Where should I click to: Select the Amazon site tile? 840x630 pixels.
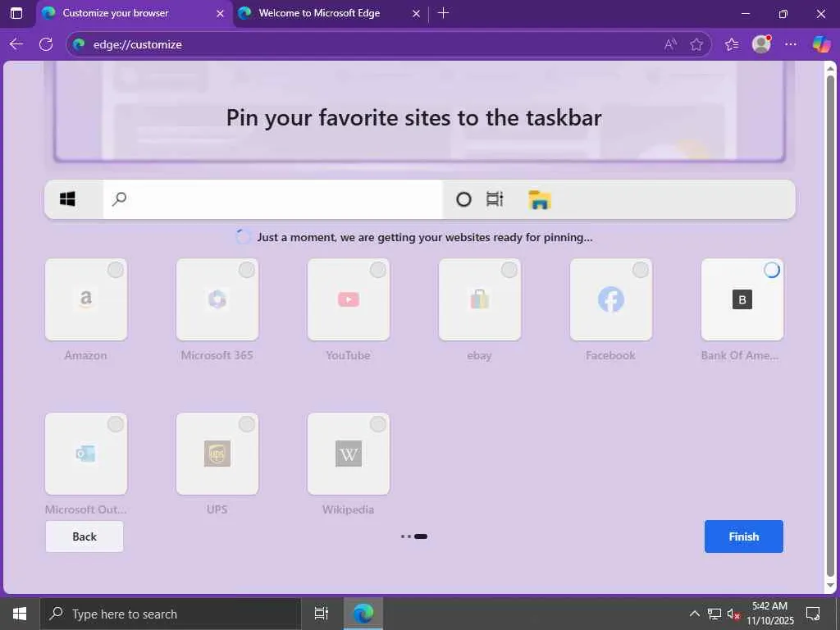coord(85,299)
